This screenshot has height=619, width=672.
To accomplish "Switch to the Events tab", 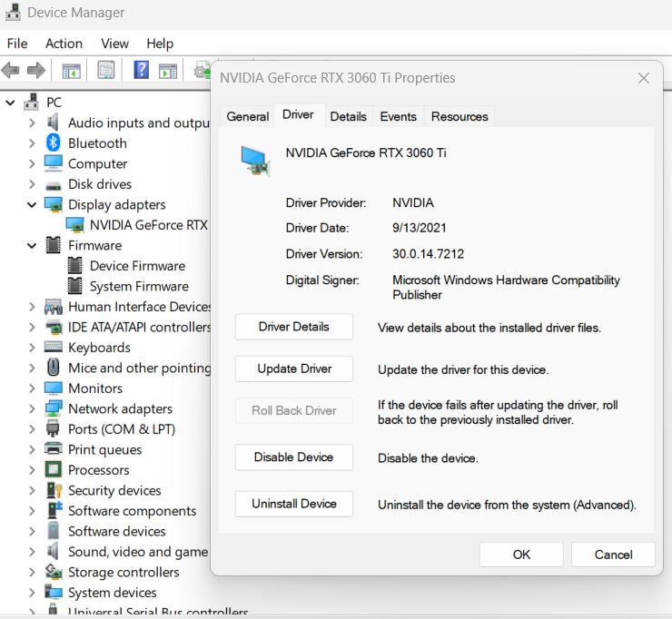I will coord(398,116).
